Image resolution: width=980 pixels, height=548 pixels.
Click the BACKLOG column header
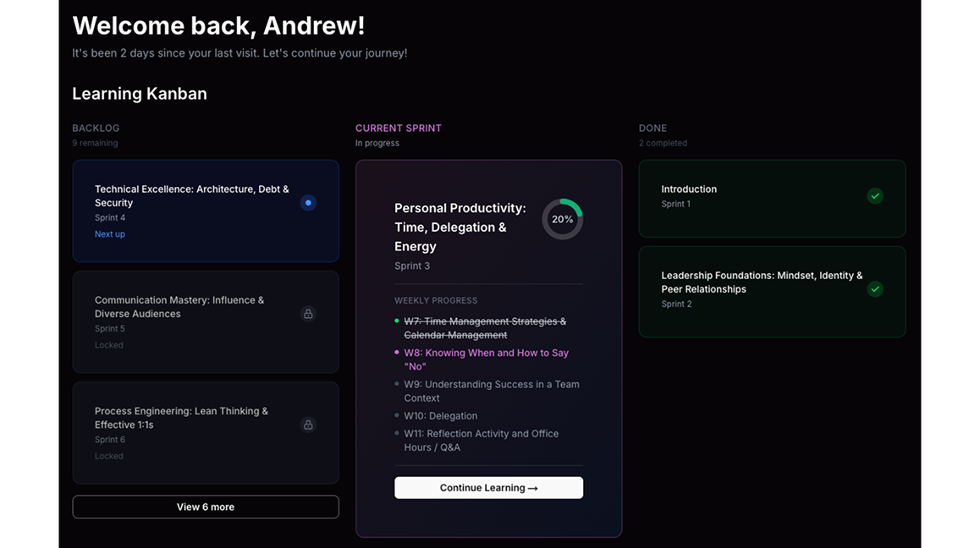(x=96, y=129)
